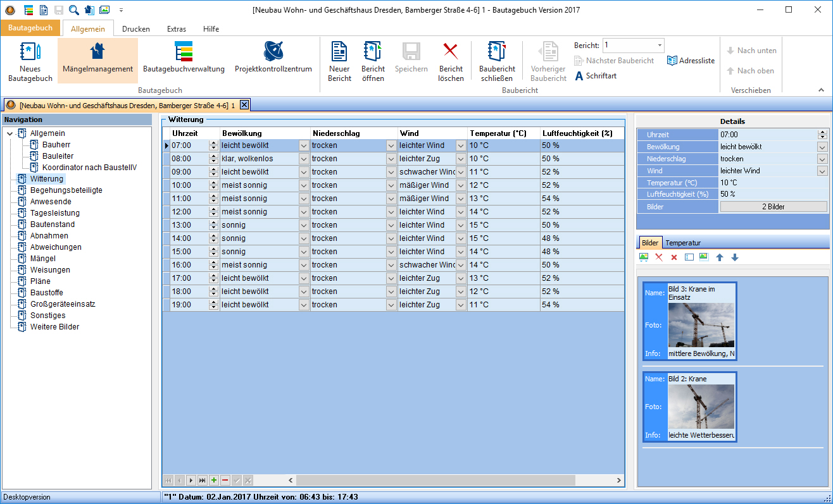
Task: Move image down with blue down arrow
Action: click(x=735, y=257)
